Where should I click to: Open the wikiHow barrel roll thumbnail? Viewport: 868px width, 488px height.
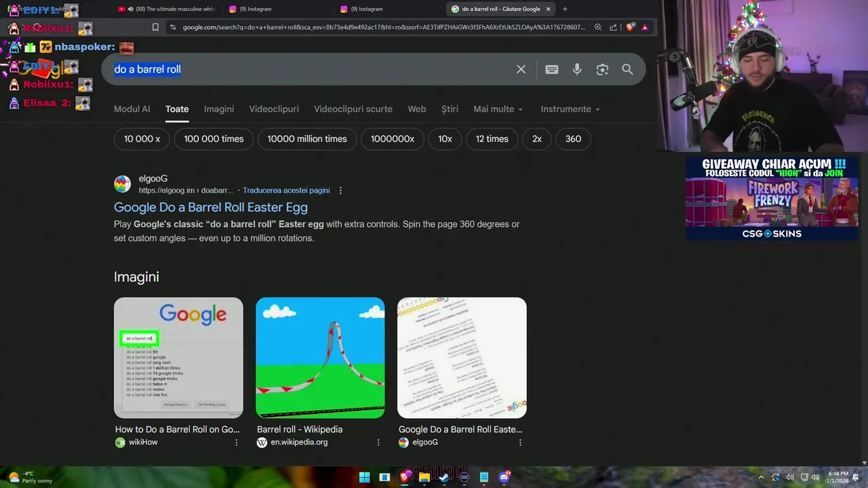point(178,358)
